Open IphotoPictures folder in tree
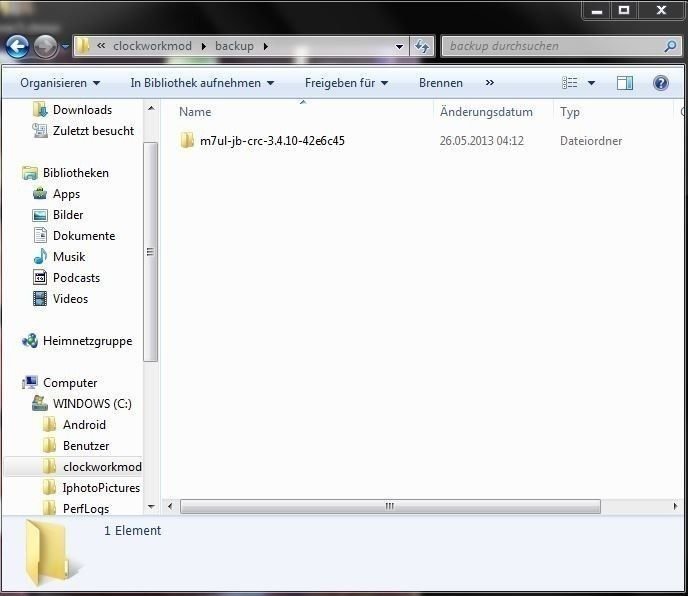688x596 pixels. click(101, 488)
